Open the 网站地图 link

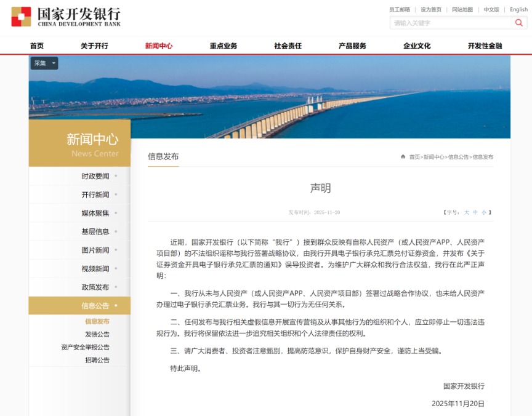tap(461, 10)
